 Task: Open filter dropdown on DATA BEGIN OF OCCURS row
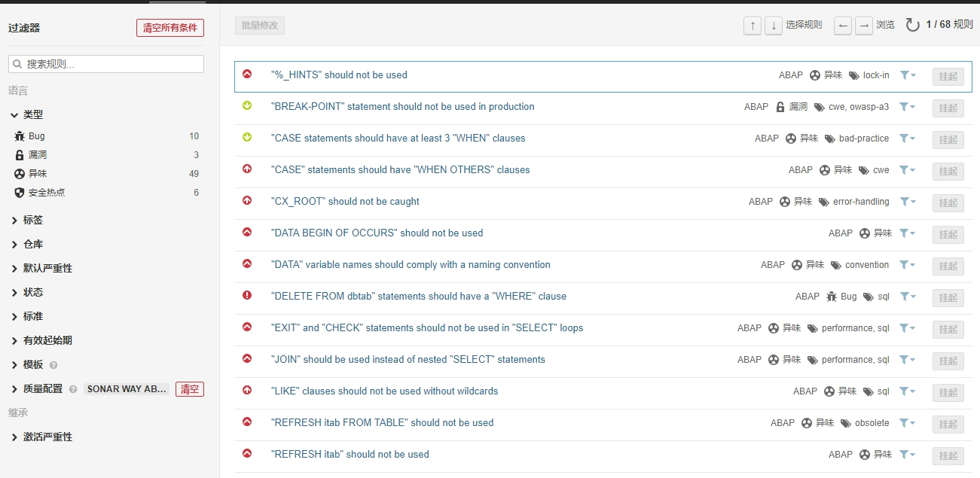coord(908,233)
